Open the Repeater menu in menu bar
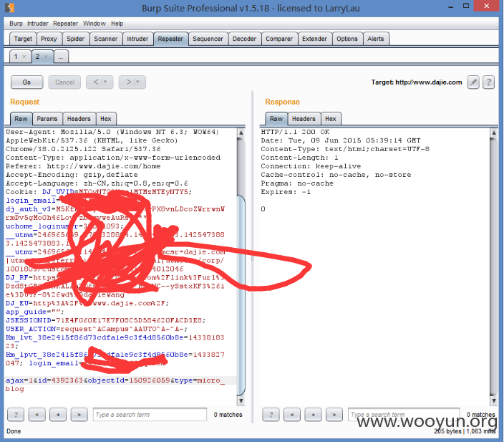 pos(66,24)
